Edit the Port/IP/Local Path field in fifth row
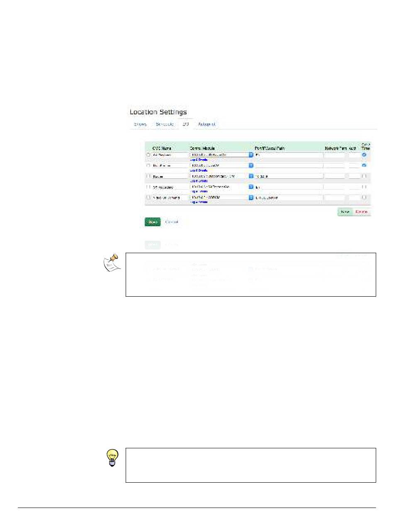394x532 pixels. [x=289, y=198]
